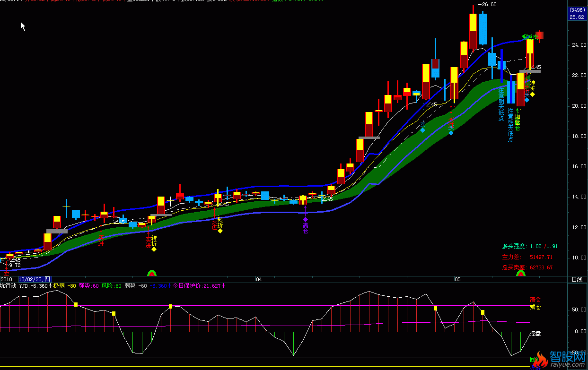The image size is (588, 370).
Task: Click the red candle right of 明短卖
Action: 539,35
